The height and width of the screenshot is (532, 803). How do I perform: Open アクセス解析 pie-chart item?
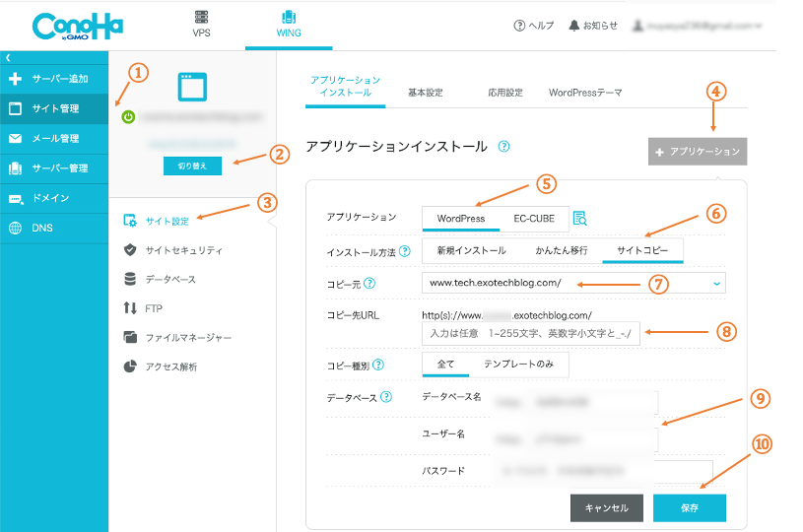click(x=161, y=366)
